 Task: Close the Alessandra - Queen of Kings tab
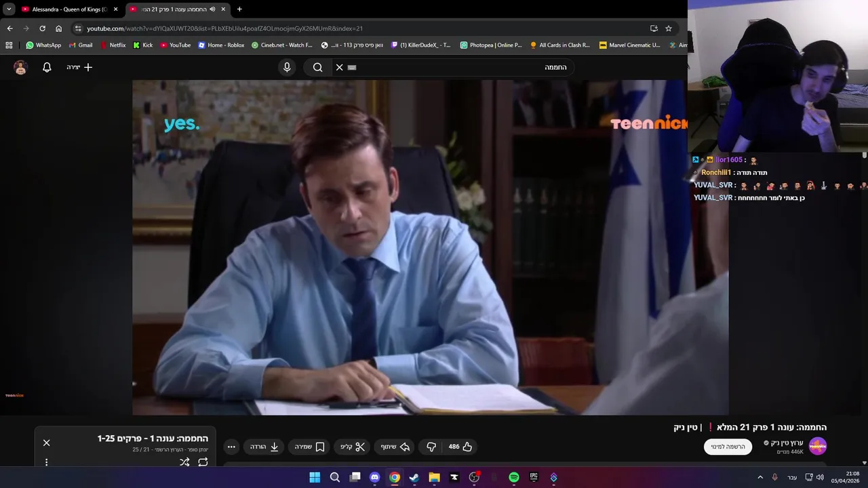[115, 9]
